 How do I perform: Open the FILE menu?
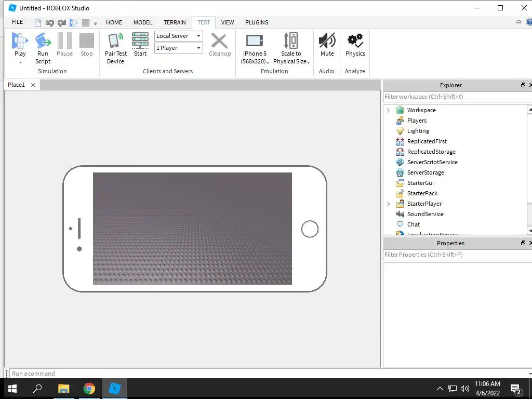coord(17,22)
